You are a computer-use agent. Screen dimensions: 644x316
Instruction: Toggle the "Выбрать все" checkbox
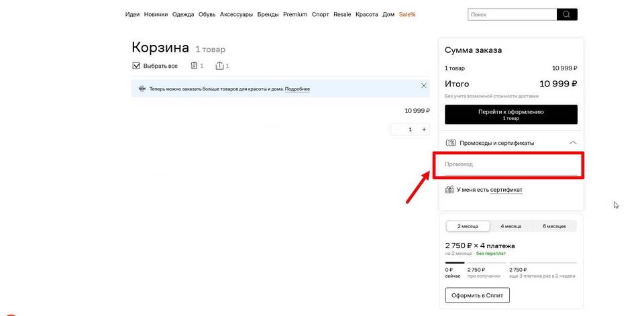pos(136,66)
